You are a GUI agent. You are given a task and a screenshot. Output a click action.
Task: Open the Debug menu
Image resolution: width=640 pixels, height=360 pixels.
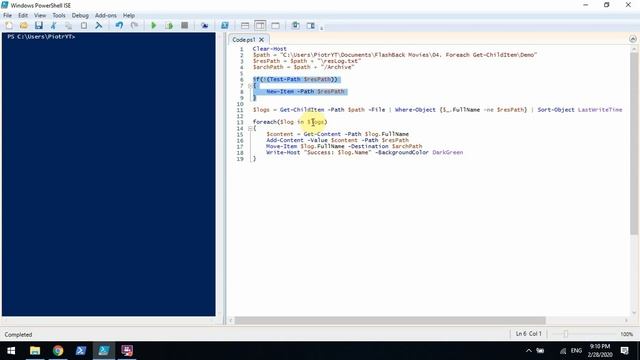pos(80,16)
